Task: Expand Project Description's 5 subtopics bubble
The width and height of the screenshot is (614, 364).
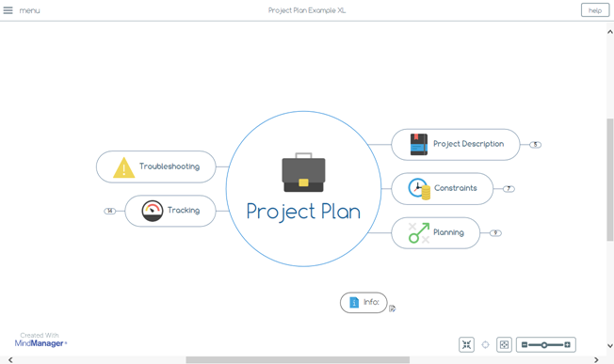Action: (535, 145)
